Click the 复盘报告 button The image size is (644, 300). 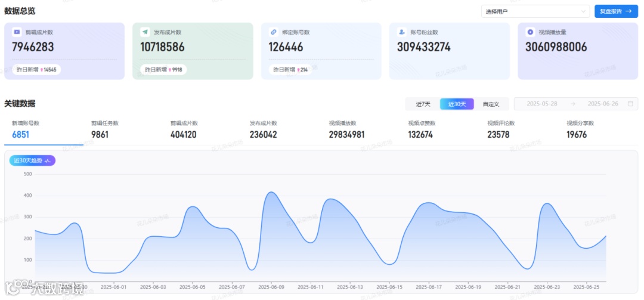616,11
